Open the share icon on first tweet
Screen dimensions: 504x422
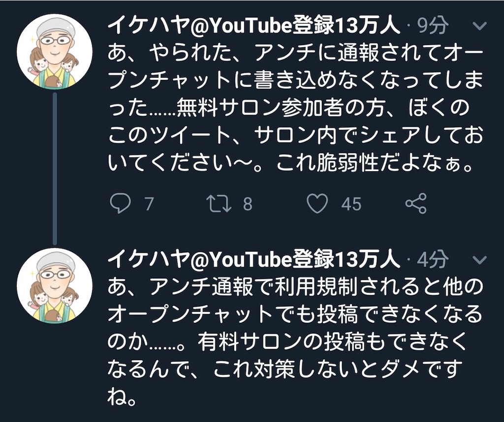click(415, 204)
